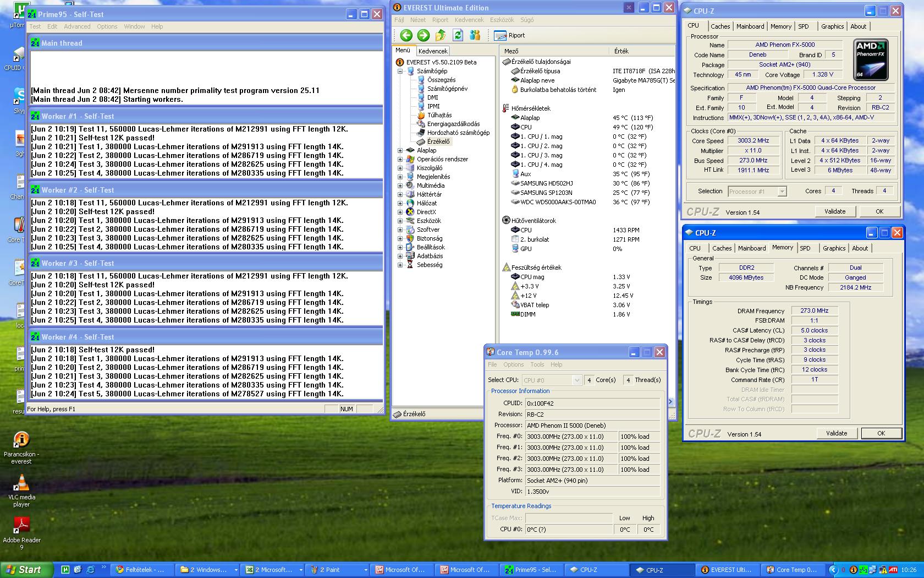Click Worker #3 Self-Test title bar

coord(206,263)
